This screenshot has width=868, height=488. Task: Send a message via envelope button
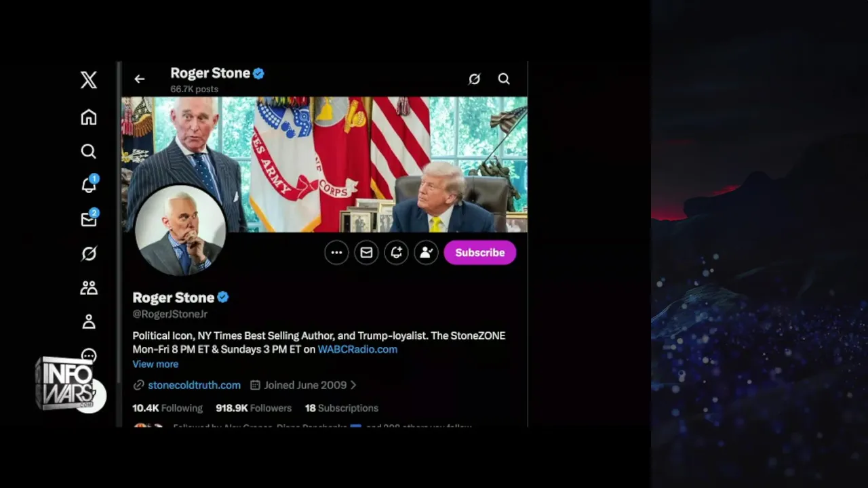(366, 253)
